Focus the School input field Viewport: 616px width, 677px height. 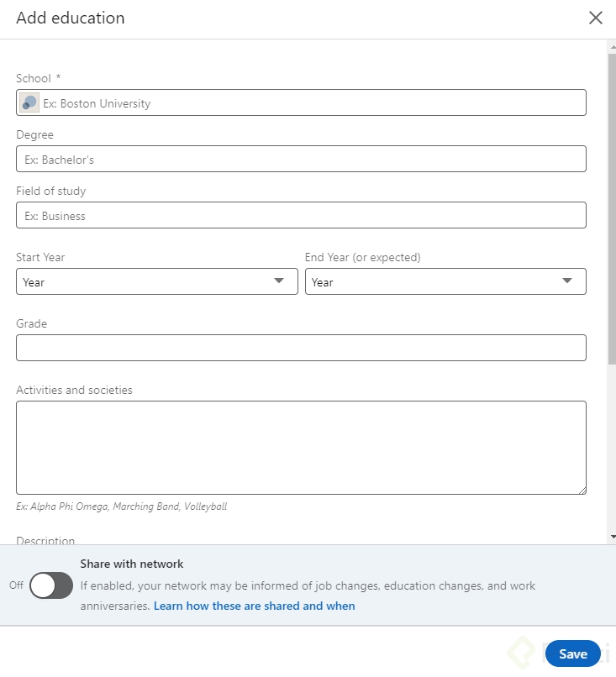[311, 103]
